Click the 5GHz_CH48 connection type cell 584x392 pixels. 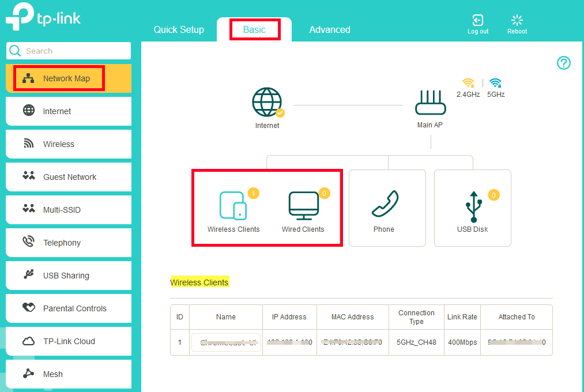click(416, 342)
